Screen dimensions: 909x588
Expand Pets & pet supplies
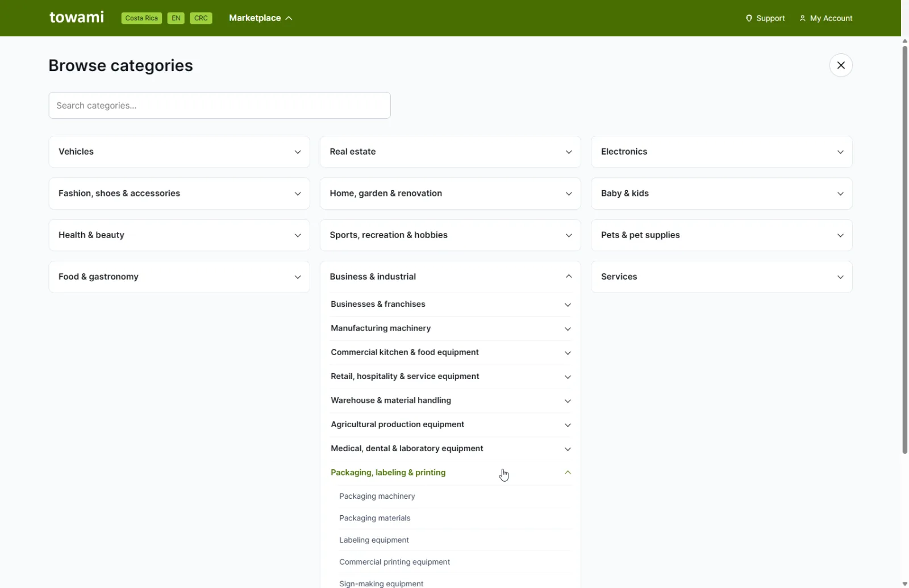722,235
